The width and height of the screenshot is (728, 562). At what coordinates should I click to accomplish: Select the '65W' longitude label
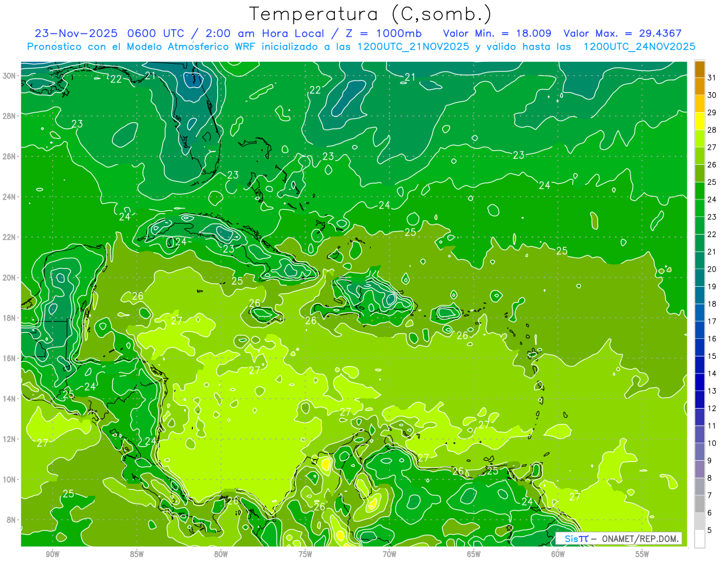(x=474, y=554)
